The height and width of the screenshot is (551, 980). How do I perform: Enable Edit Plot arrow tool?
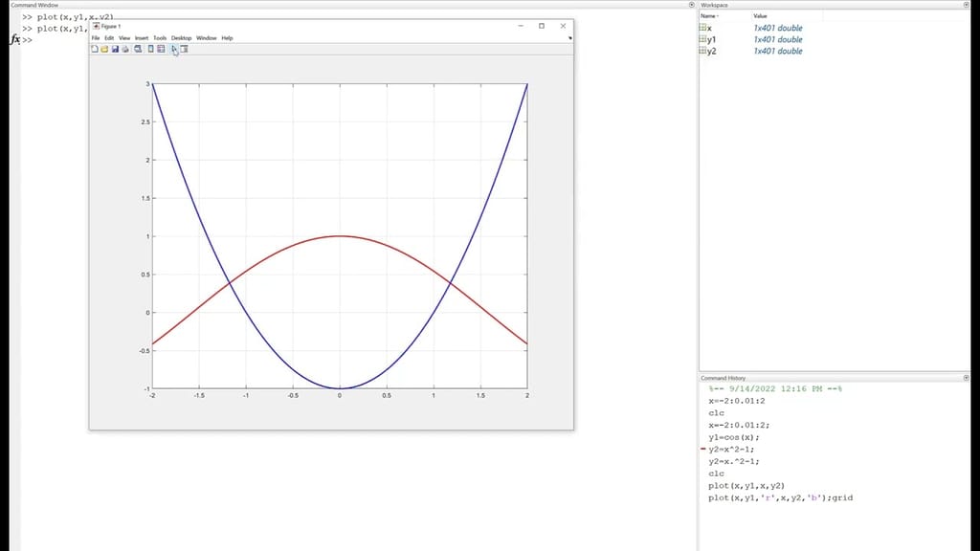tap(174, 49)
